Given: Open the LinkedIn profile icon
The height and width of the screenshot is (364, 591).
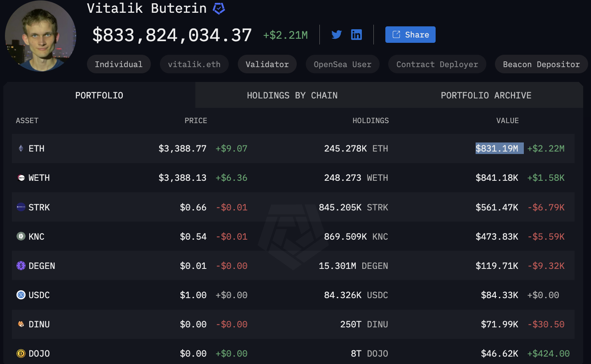Looking at the screenshot, I should (x=356, y=35).
